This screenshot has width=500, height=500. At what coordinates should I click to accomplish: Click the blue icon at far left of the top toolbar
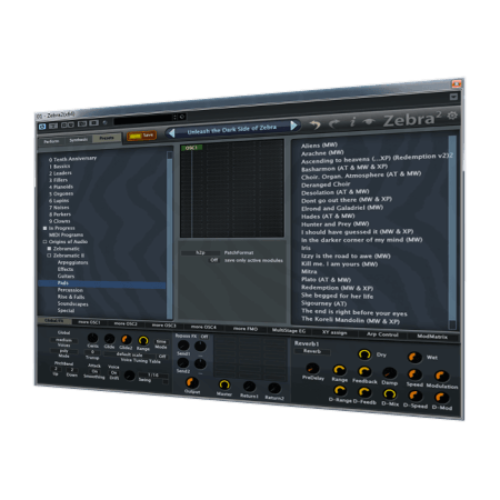(42, 127)
